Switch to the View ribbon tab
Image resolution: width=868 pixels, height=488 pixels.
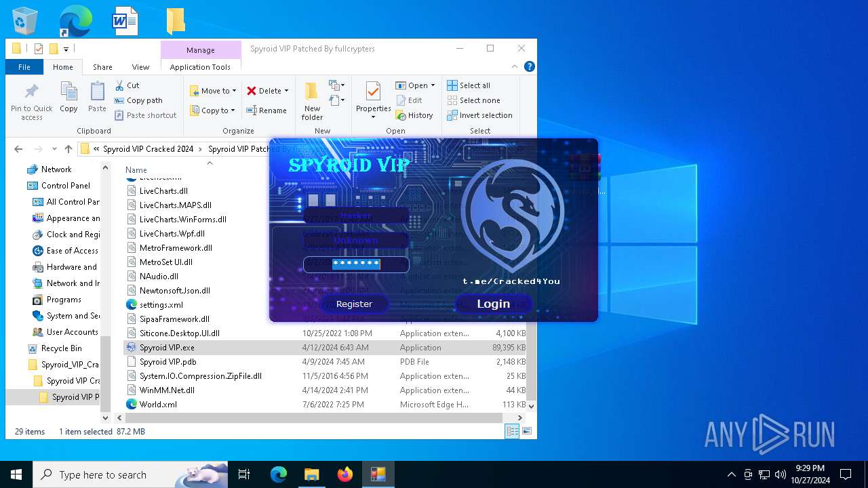(x=140, y=67)
